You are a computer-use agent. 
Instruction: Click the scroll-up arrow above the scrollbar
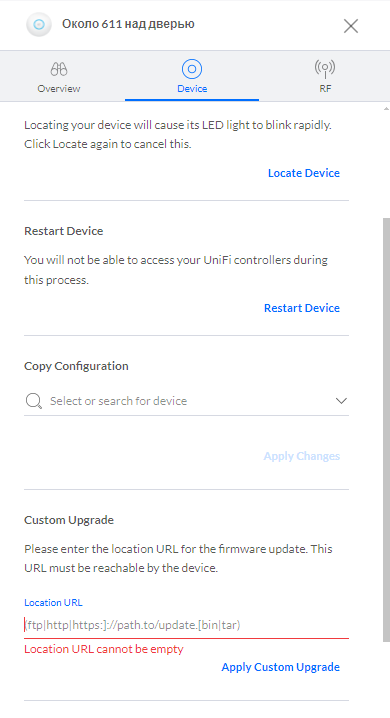(386, 109)
